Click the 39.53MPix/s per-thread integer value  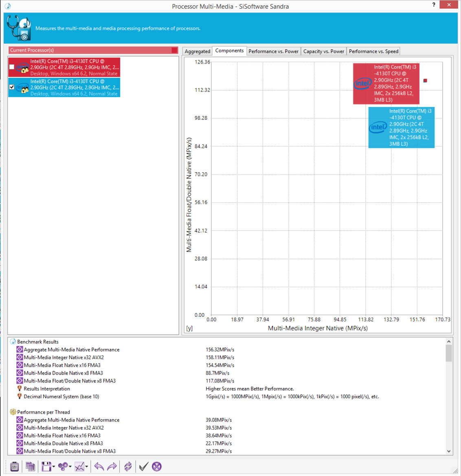[x=219, y=428]
